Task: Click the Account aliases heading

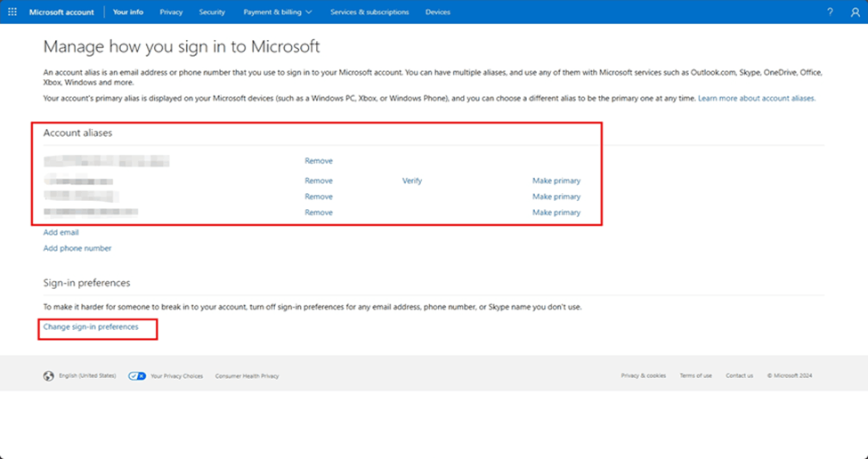Action: coord(78,133)
